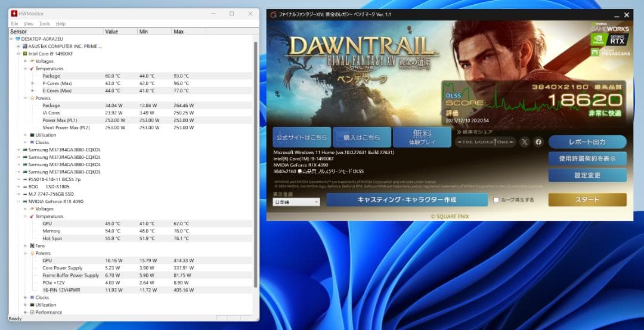Expand the Fans node under RTX 4090
The image size is (644, 330).
pyautogui.click(x=25, y=246)
